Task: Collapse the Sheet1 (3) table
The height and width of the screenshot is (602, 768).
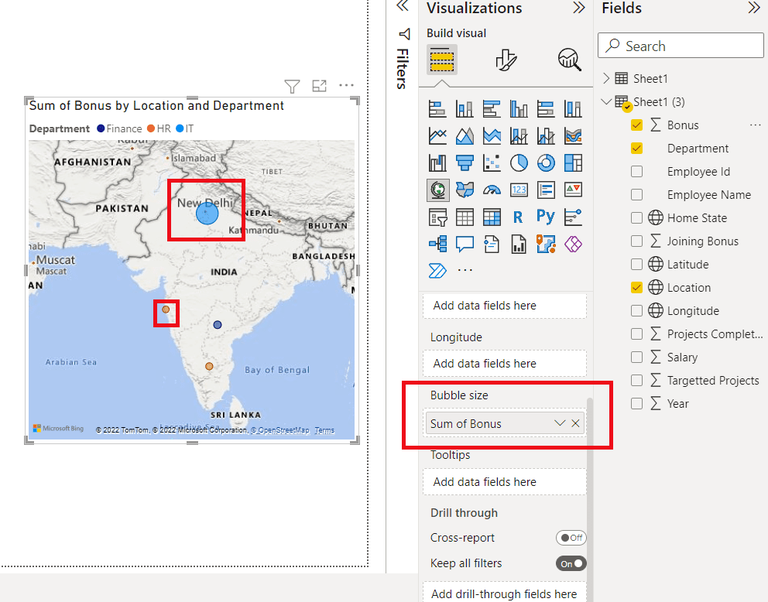Action: pos(606,101)
